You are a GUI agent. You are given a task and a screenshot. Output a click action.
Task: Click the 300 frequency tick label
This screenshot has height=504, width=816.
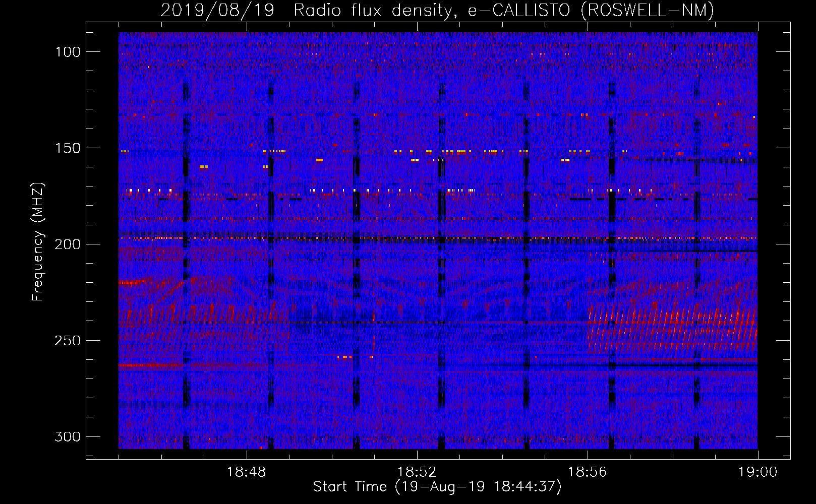click(68, 436)
